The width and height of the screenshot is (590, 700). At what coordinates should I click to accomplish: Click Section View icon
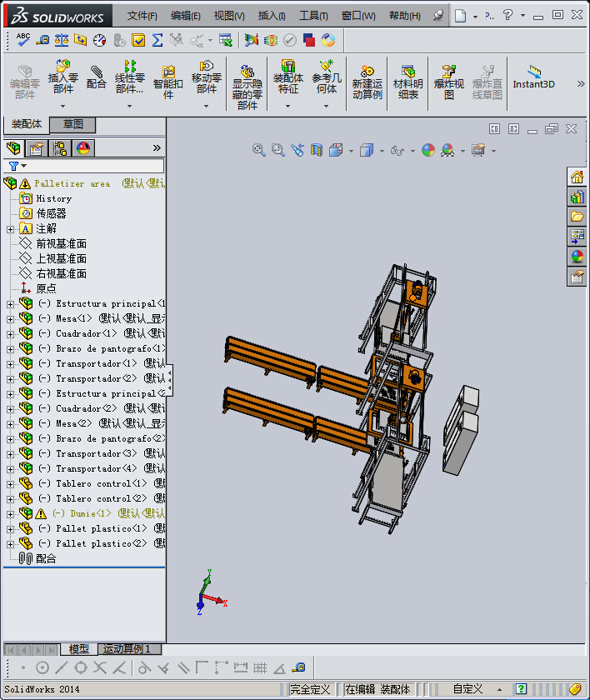tap(317, 150)
